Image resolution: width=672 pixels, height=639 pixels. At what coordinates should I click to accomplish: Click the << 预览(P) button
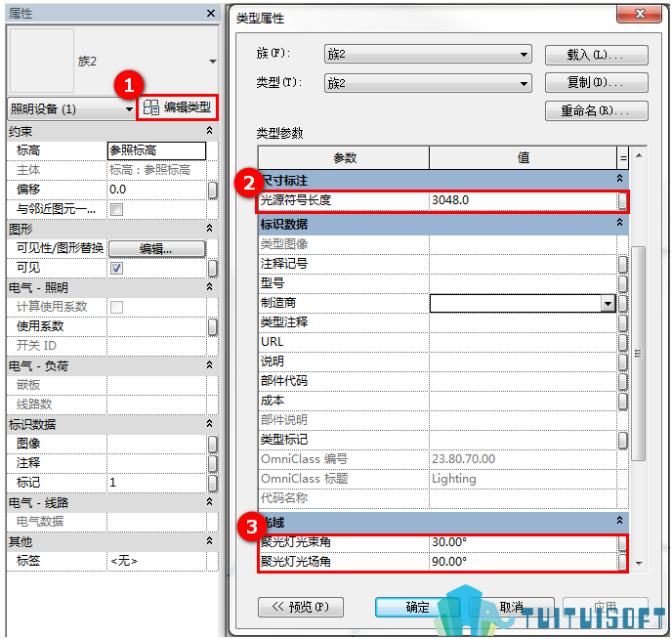(301, 607)
